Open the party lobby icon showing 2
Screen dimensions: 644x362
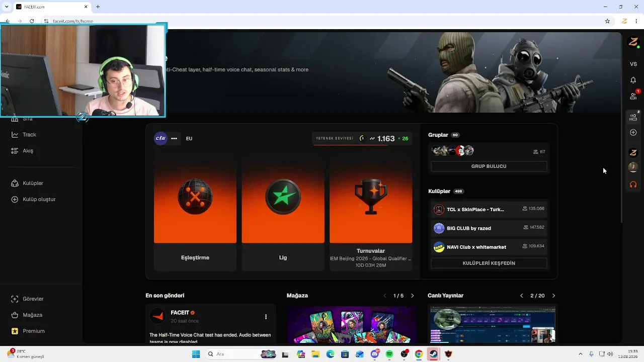tap(633, 117)
